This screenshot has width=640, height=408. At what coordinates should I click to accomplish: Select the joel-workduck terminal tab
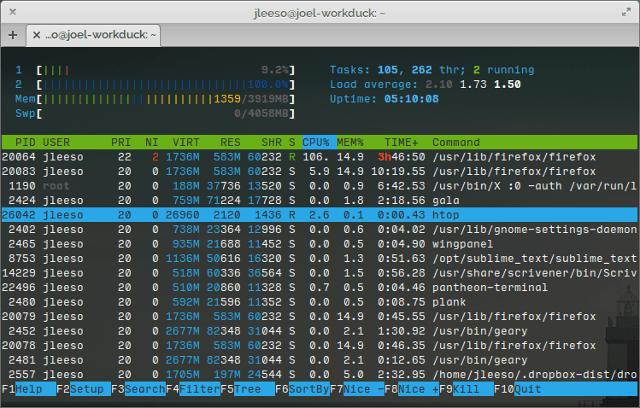pyautogui.click(x=100, y=35)
